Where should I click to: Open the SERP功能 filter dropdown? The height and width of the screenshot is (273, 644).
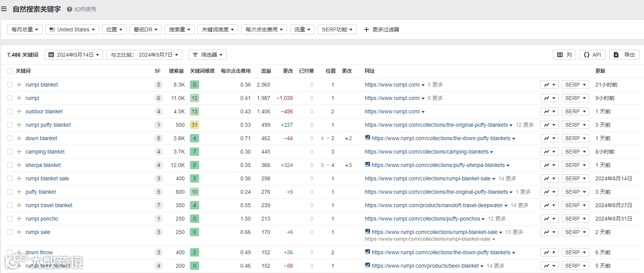point(337,29)
